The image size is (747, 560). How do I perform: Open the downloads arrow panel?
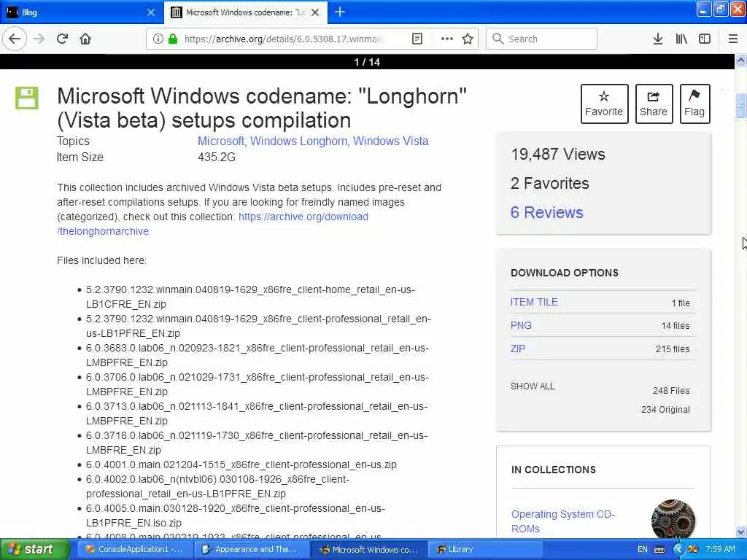pyautogui.click(x=658, y=39)
